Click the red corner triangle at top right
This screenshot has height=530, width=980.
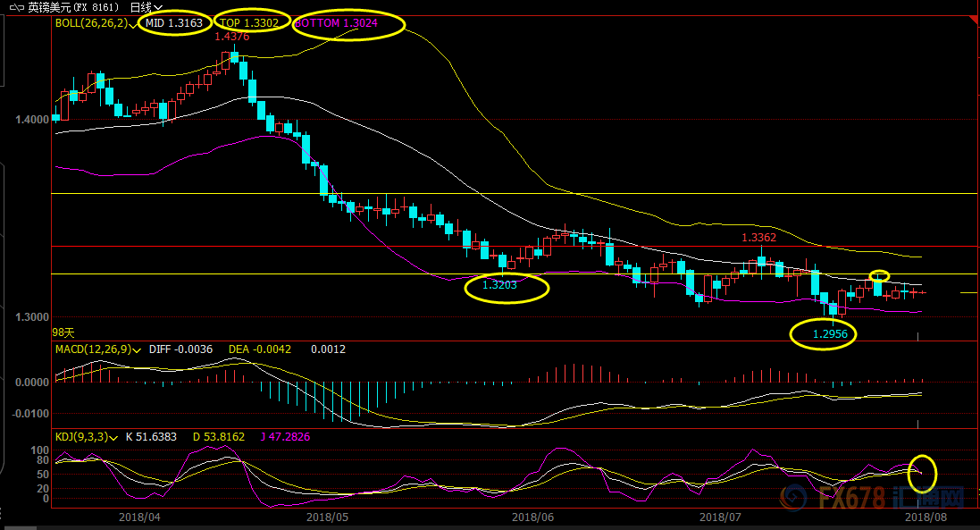[x=973, y=20]
